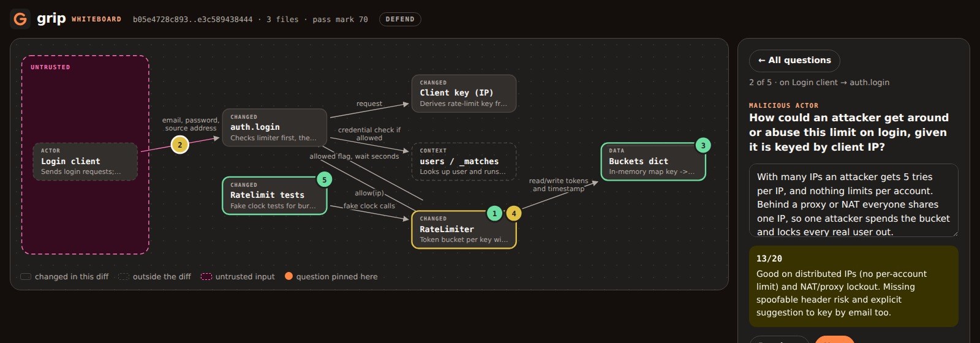
Task: Click the 'changed in this diff' legend swatch
Action: [x=26, y=277]
